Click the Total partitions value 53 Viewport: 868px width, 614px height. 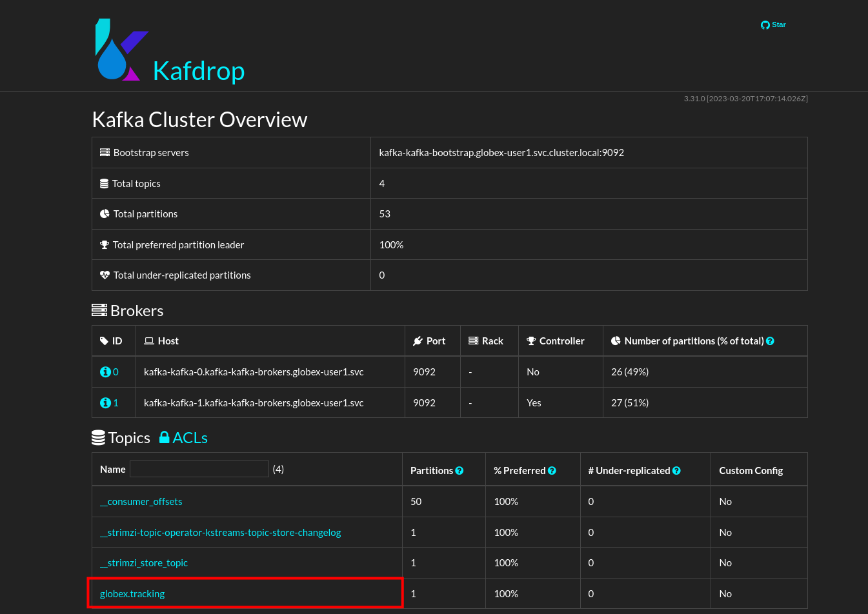click(385, 214)
